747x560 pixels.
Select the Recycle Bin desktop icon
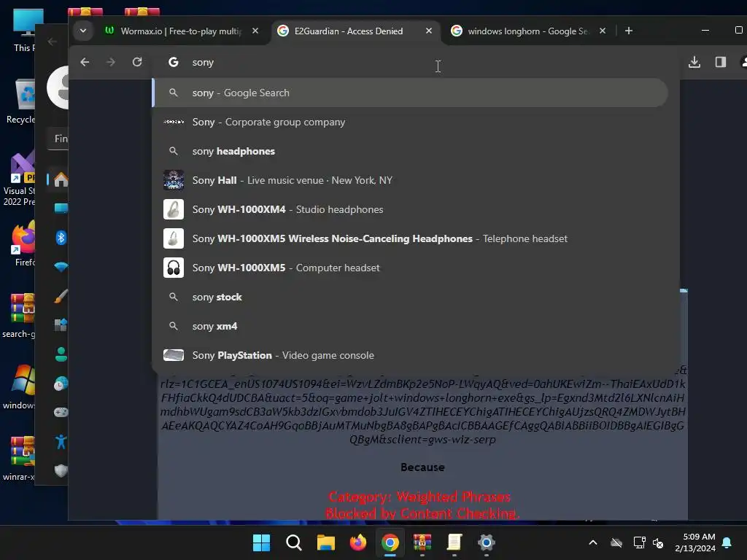[21, 101]
